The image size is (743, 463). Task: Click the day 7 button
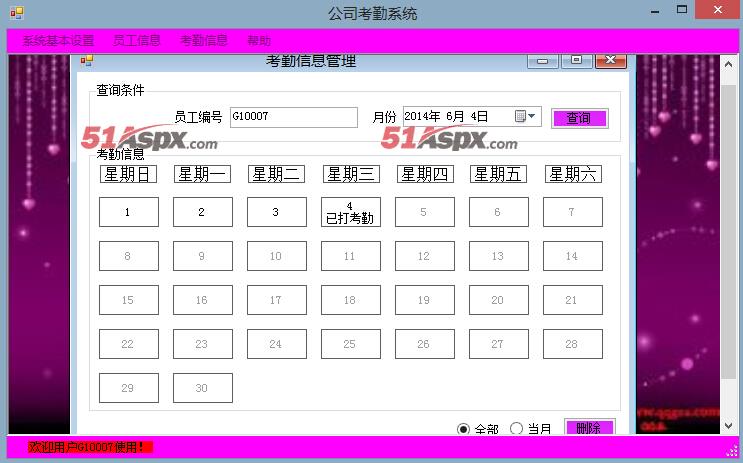(573, 212)
